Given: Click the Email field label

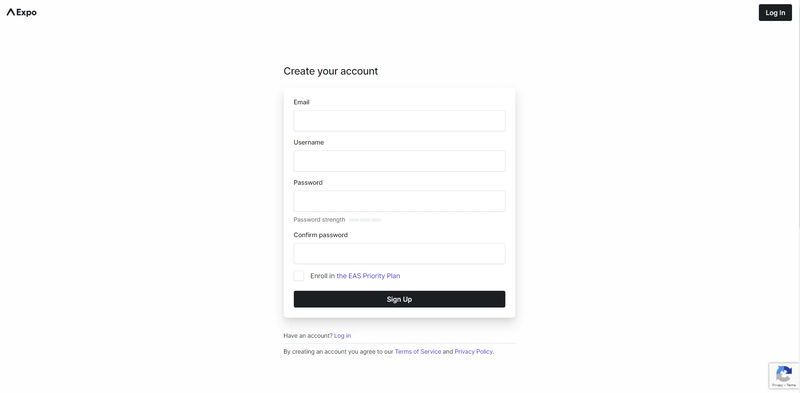Looking at the screenshot, I should (301, 102).
